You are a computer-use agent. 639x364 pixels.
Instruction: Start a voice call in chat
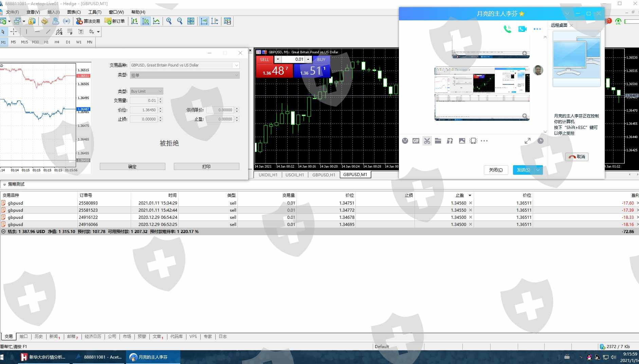(x=507, y=29)
